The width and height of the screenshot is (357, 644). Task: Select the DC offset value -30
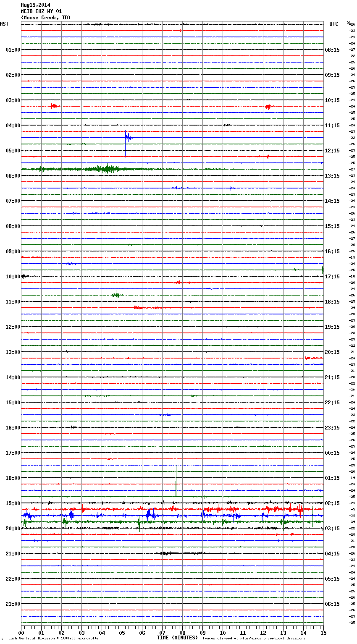(x=352, y=390)
